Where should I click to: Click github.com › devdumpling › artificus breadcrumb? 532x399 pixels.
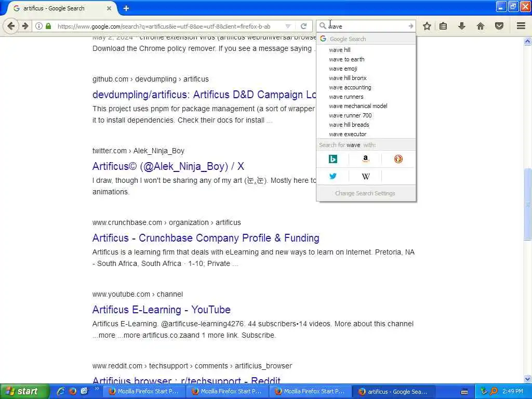150,79
